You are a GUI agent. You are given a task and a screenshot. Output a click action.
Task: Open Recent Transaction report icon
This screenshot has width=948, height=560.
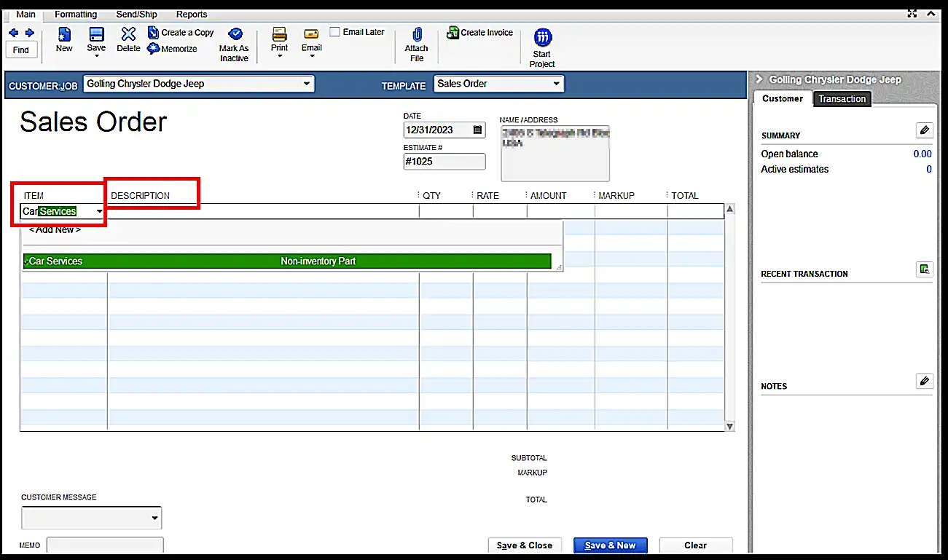(924, 269)
